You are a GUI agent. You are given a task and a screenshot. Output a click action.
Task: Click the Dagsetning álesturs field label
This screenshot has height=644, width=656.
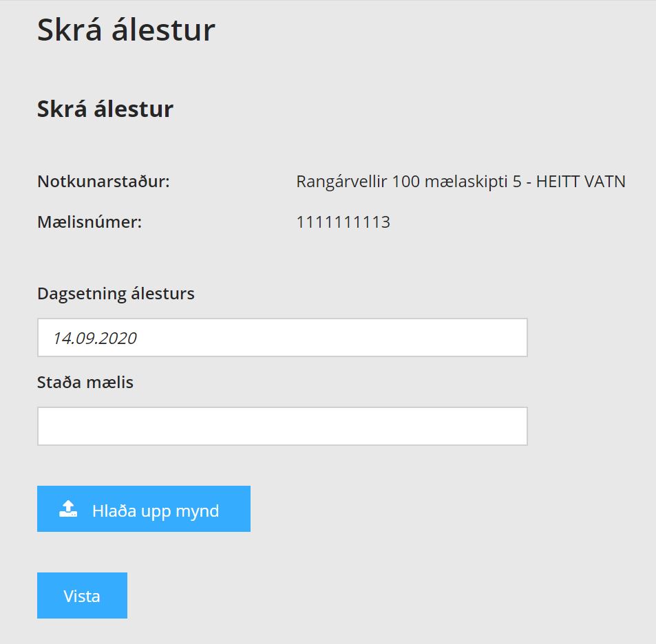[x=116, y=294]
